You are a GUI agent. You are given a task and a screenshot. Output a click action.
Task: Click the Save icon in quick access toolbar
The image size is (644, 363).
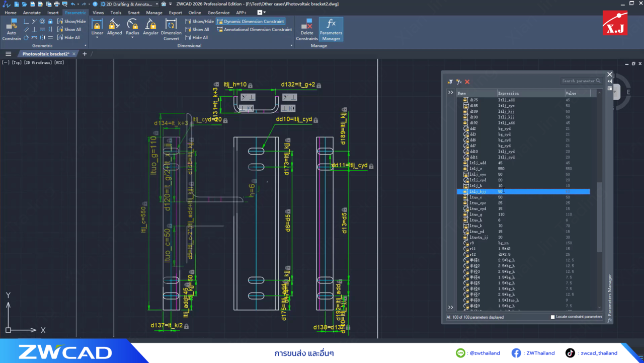pyautogui.click(x=33, y=4)
